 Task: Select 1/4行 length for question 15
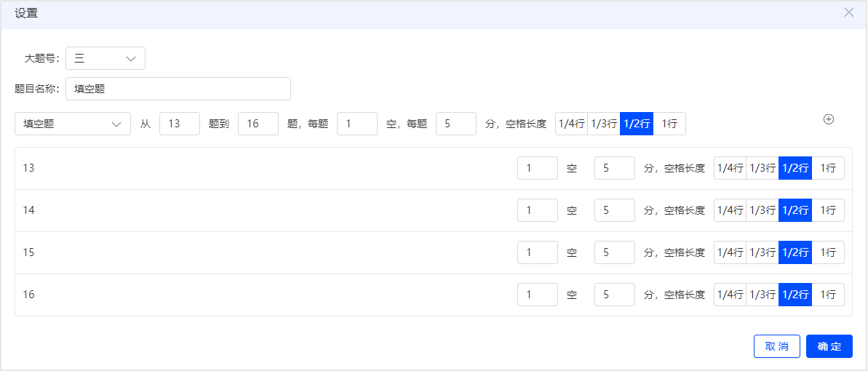[730, 252]
